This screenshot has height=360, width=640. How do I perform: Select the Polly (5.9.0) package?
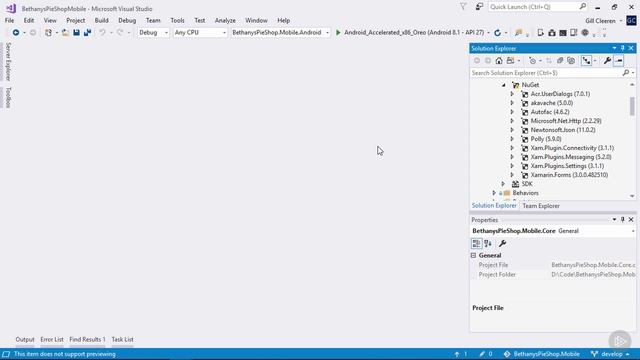[x=546, y=139]
